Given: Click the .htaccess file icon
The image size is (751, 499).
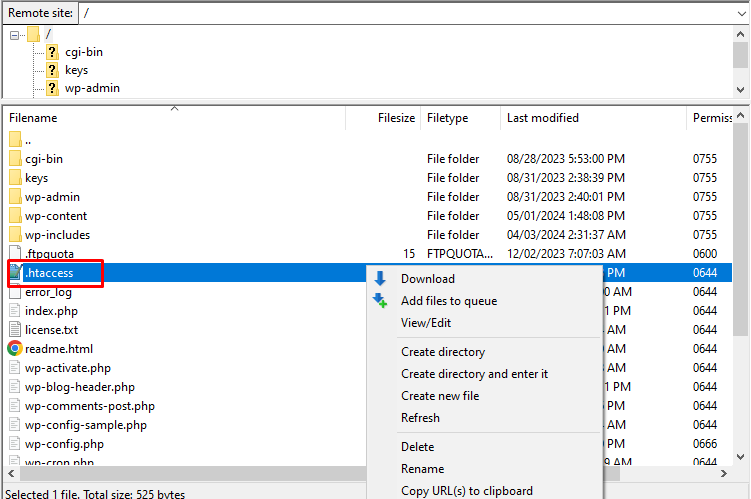Looking at the screenshot, I should [15, 272].
